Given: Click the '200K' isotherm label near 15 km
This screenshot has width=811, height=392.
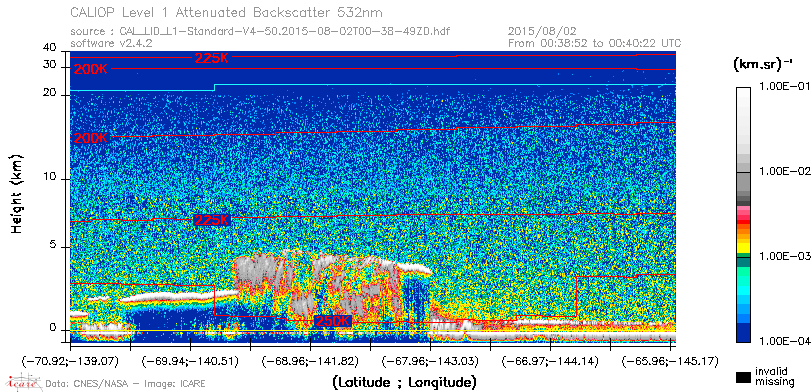Looking at the screenshot, I should [x=90, y=138].
